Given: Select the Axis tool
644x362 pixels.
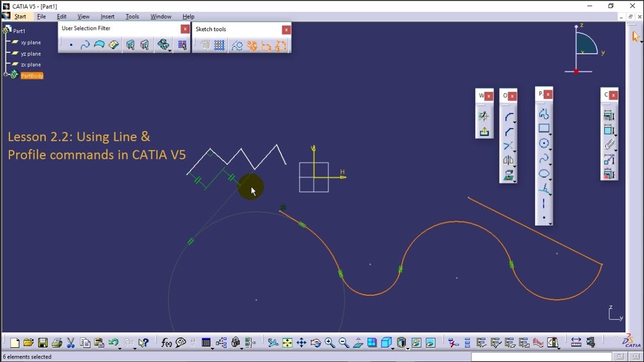Looking at the screenshot, I should 544,204.
